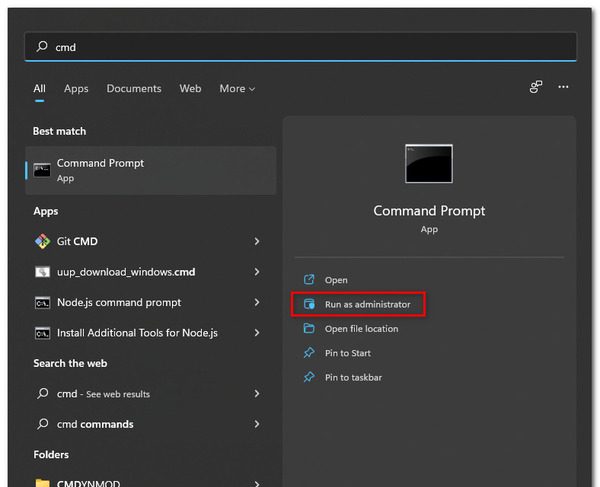Click the feedback/share icon at top right
The image size is (600, 487).
click(536, 87)
